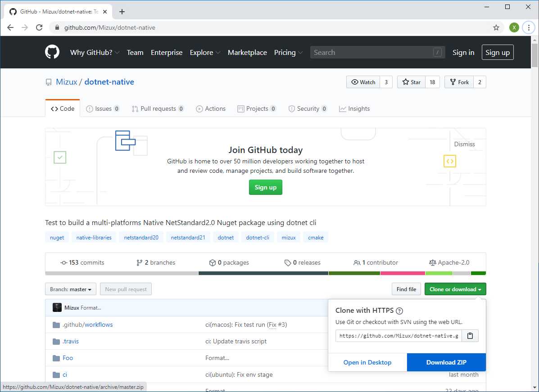This screenshot has height=392, width=539.
Task: Open the green user profile avatar
Action: (514, 27)
